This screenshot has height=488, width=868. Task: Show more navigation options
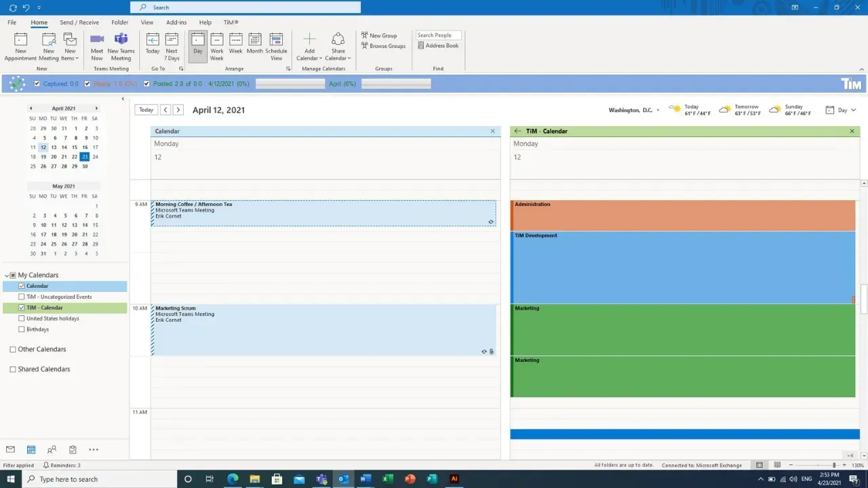[94, 449]
